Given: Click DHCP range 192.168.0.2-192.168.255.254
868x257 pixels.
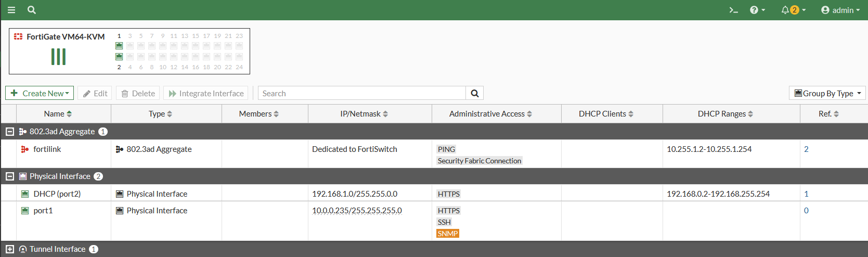Looking at the screenshot, I should [x=718, y=194].
